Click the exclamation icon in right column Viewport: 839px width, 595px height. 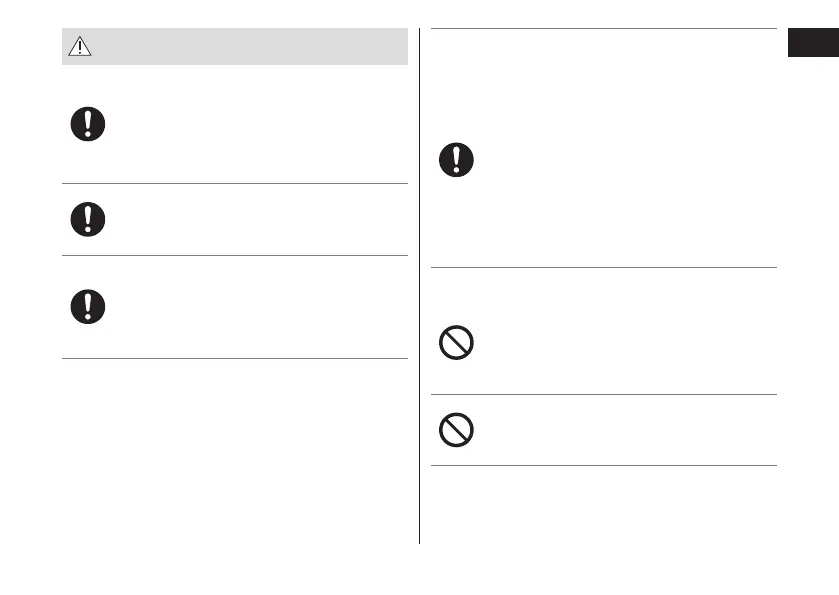(x=457, y=160)
